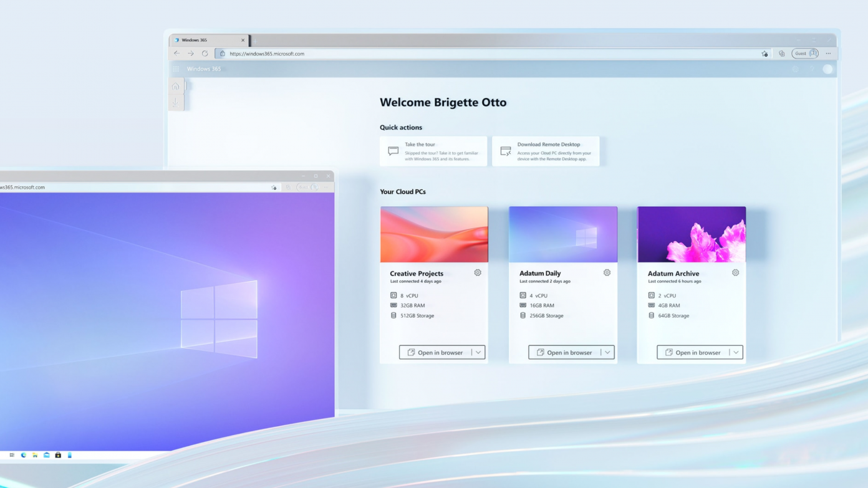Select the Windows 365 browser tab
Screen dimensions: 868x488
[210, 40]
